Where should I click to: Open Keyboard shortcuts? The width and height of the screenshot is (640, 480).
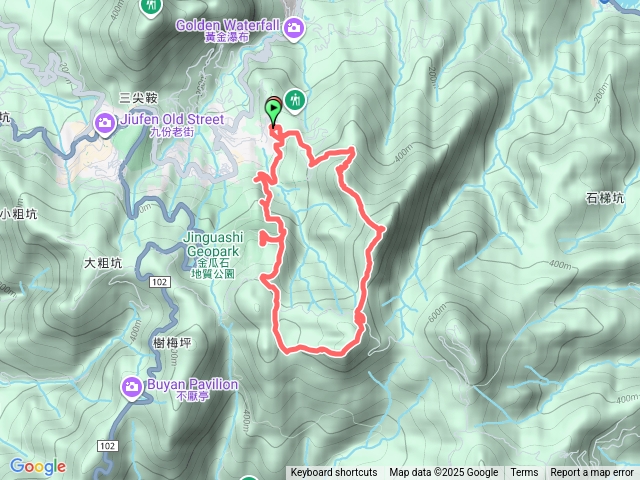pyautogui.click(x=334, y=473)
